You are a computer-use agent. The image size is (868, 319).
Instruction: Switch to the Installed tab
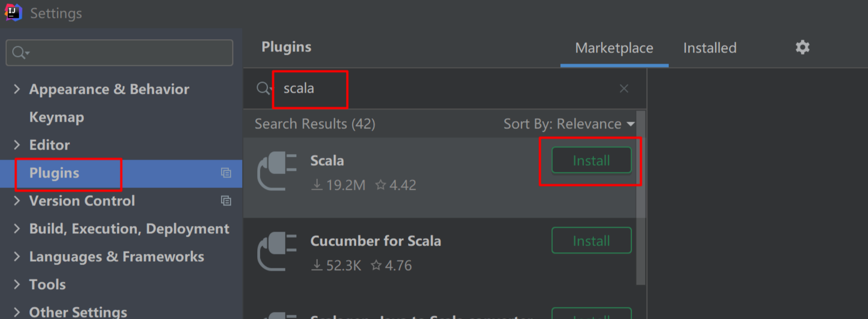click(x=709, y=48)
